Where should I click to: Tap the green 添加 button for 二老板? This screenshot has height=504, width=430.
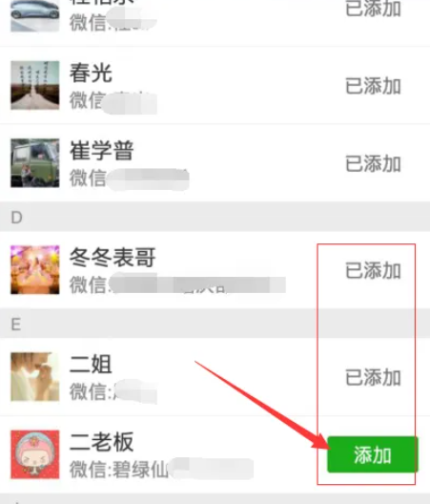pos(372,454)
